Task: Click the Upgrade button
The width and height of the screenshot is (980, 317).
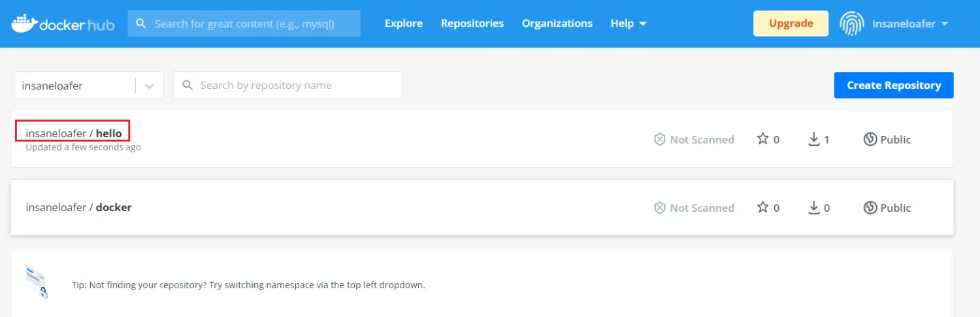Action: pos(791,24)
